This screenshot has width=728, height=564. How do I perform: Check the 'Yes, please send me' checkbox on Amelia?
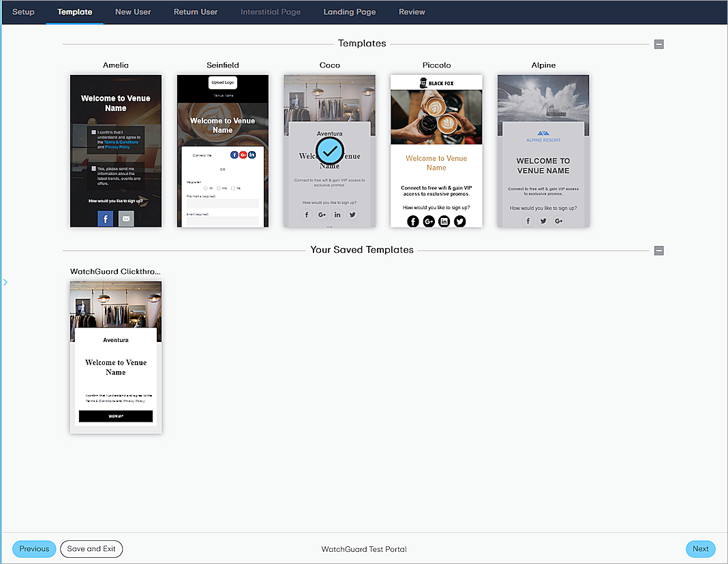click(93, 168)
